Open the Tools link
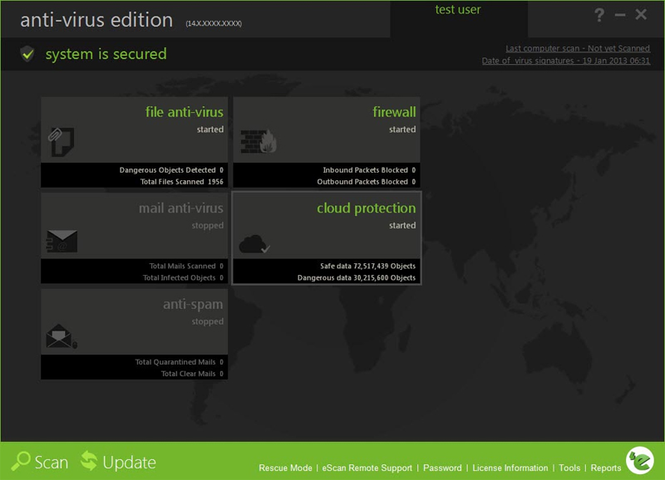Viewport: 665px width, 480px height. pyautogui.click(x=570, y=468)
